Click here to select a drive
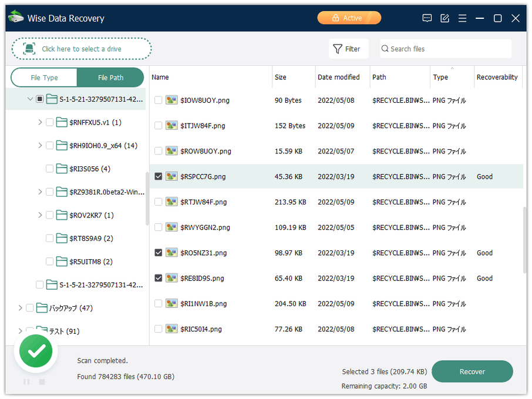 click(82, 49)
